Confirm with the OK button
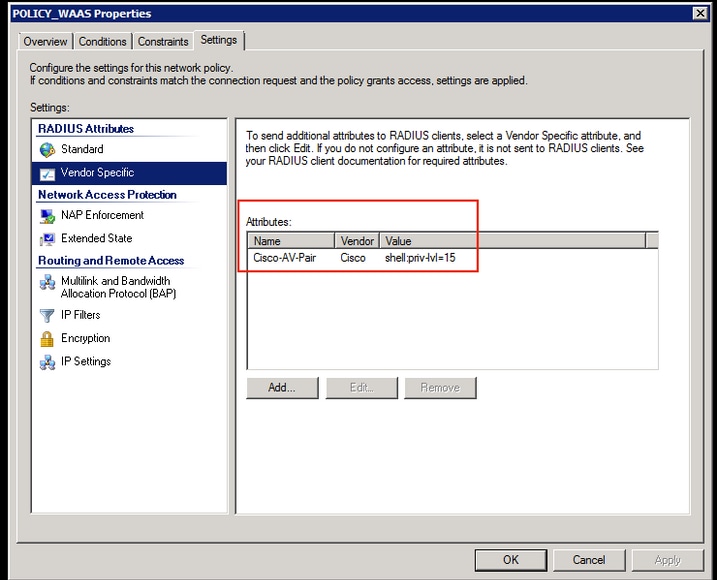Viewport: 717px width, 580px height. tap(511, 560)
